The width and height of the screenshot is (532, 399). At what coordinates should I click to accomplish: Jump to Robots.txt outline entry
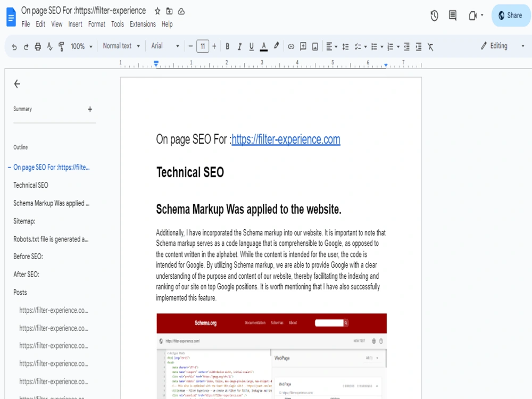pos(51,239)
